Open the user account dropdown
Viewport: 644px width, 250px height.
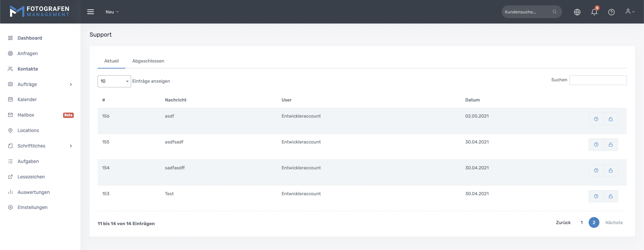(630, 12)
